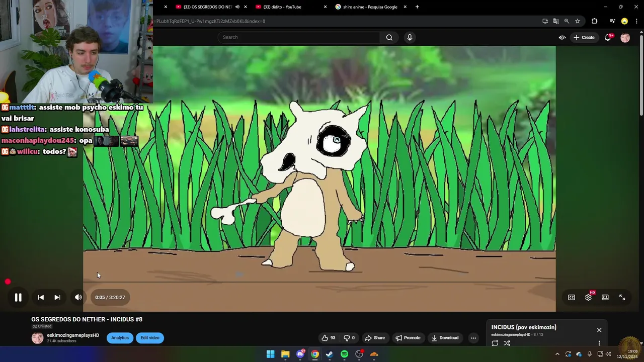Mute the tab via its speaker icon
Screen dimensions: 644x362
(x=237, y=7)
